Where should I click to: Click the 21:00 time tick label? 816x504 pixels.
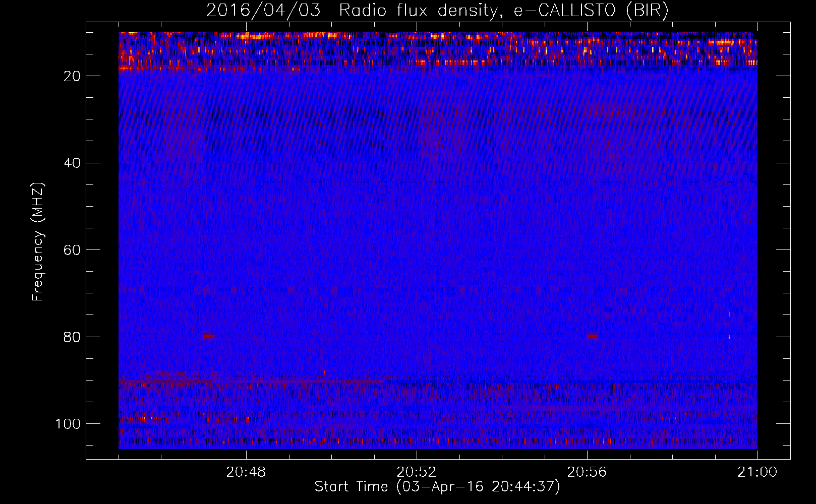point(757,472)
